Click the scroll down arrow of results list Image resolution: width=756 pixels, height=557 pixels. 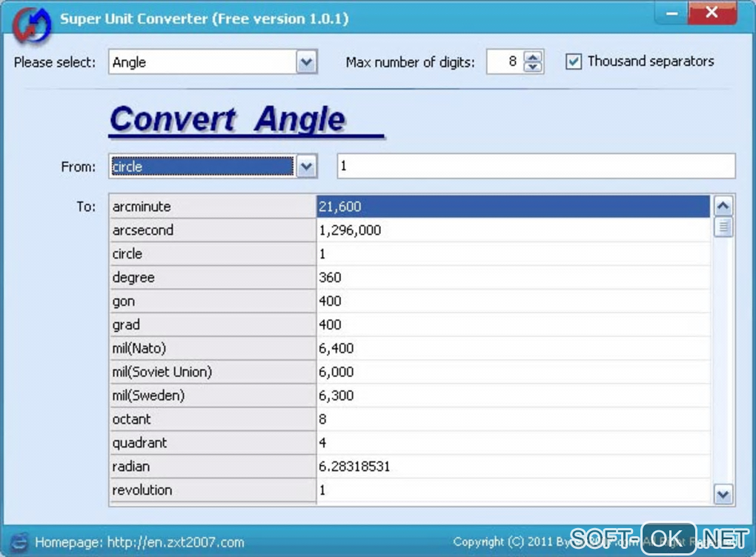coord(723,494)
